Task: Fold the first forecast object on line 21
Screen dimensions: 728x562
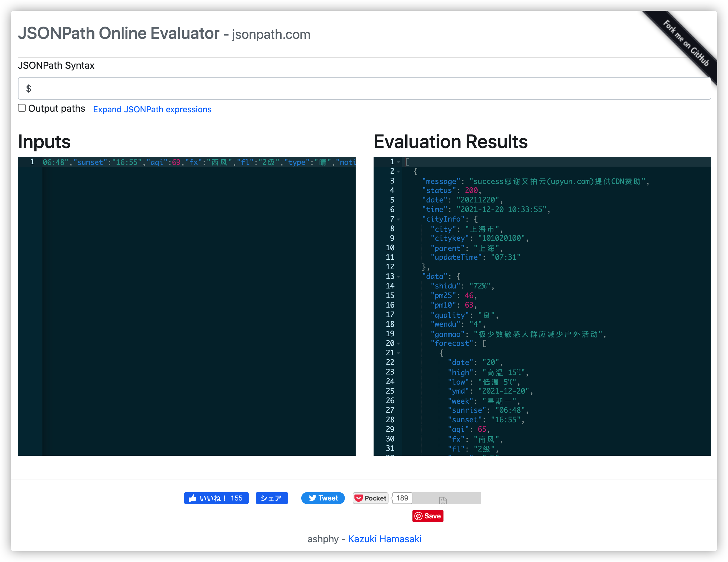Action: tap(398, 353)
